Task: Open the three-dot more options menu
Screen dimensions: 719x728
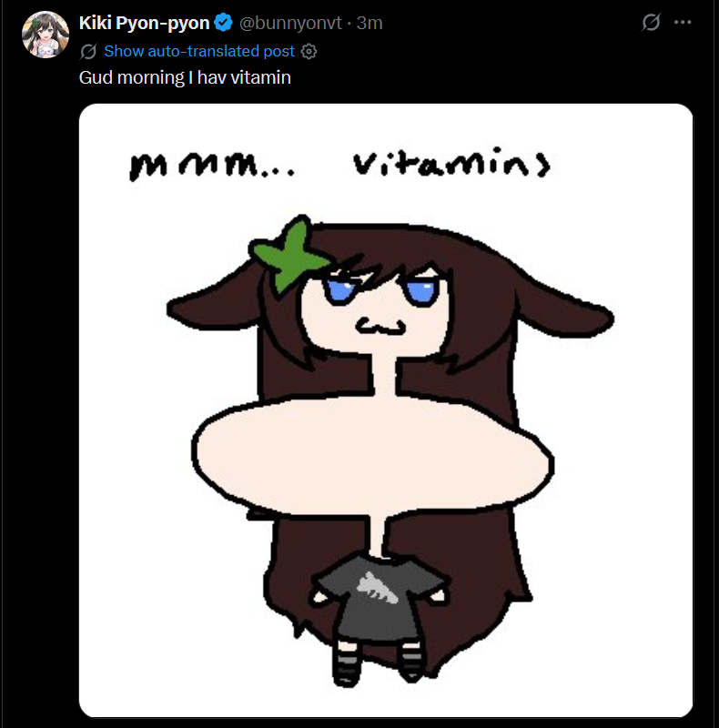Action: [683, 22]
